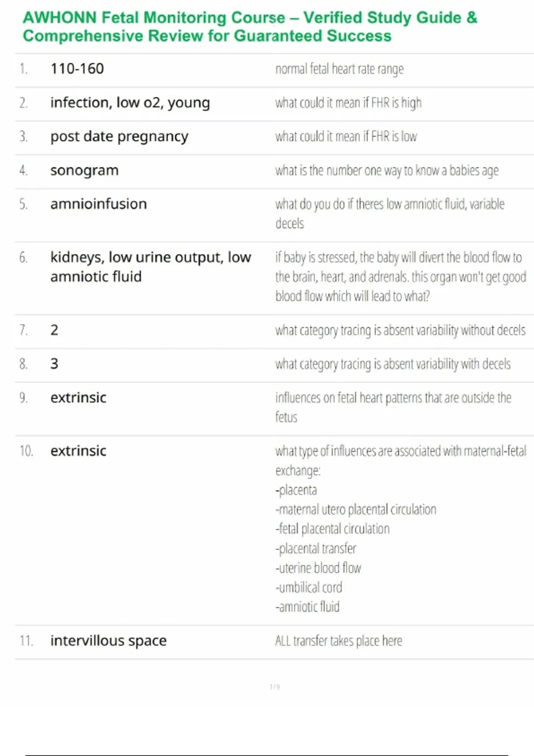Click "absent variability with decels" question text
The width and height of the screenshot is (534, 756).
(392, 364)
